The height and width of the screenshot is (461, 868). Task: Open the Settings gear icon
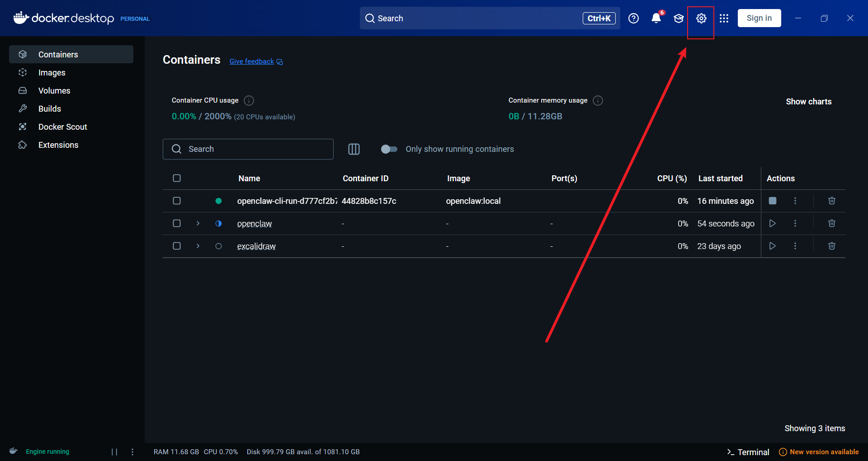701,18
